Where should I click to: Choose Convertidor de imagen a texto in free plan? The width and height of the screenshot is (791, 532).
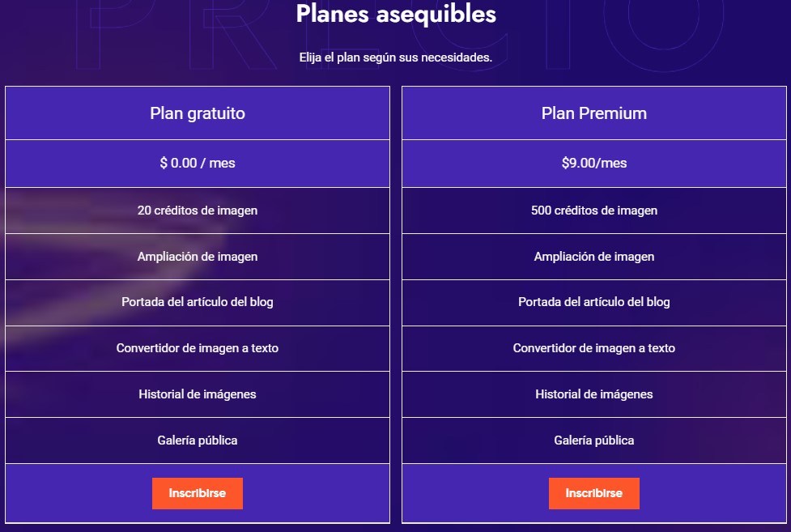pyautogui.click(x=198, y=348)
